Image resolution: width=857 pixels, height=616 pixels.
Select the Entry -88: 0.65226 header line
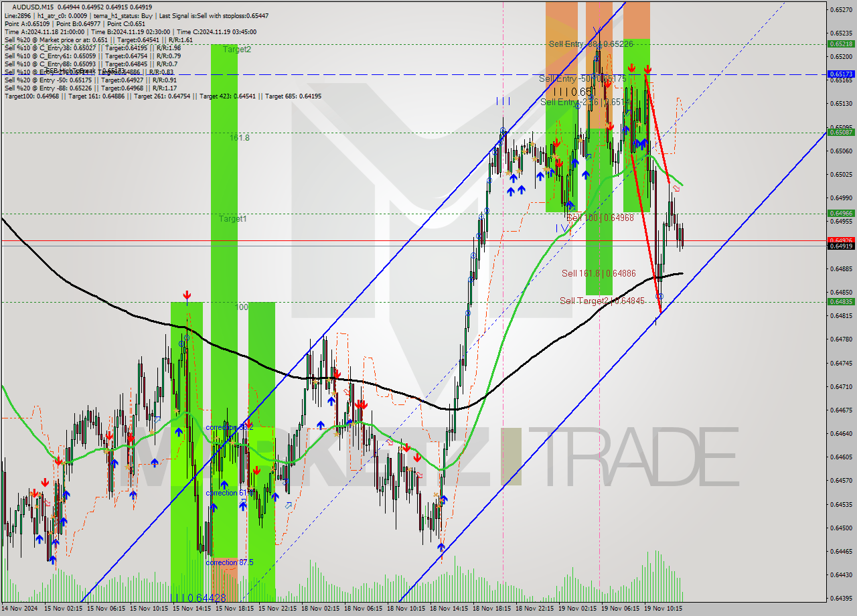coord(90,88)
